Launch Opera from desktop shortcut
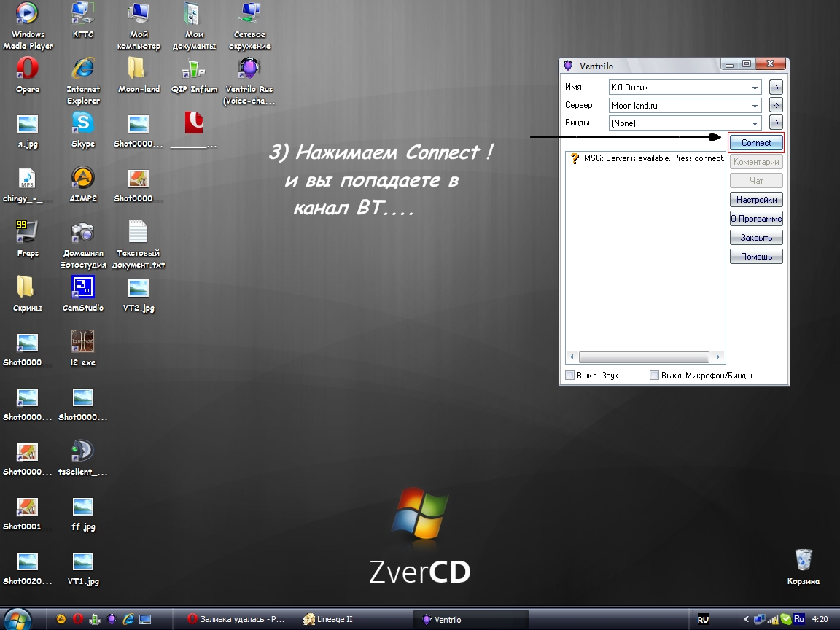Screen dimensions: 840x630 [x=27, y=75]
